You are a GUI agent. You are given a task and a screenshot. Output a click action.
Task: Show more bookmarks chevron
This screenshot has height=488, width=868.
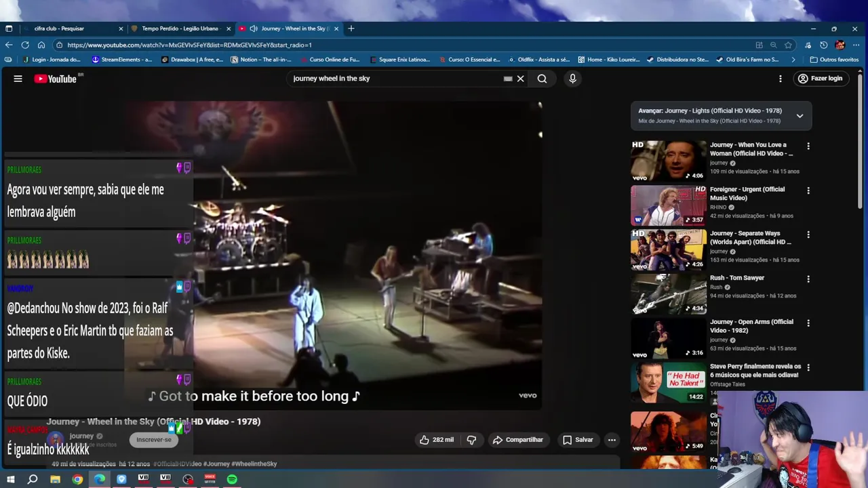coord(793,60)
